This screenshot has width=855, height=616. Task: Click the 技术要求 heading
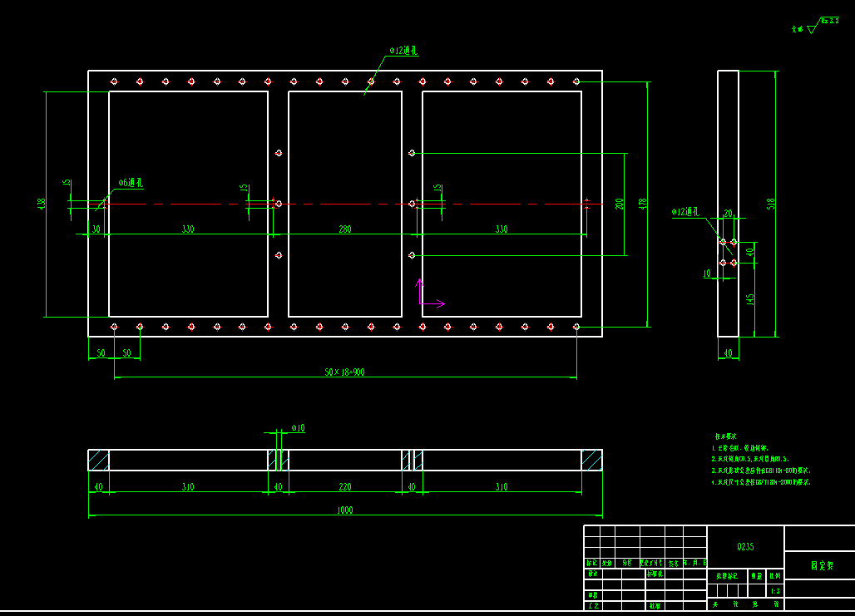coord(726,436)
